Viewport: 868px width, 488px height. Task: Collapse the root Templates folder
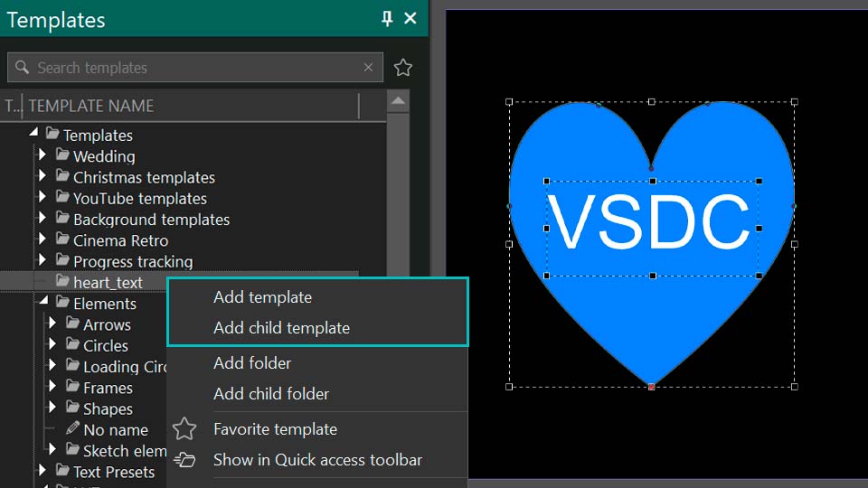click(x=33, y=132)
